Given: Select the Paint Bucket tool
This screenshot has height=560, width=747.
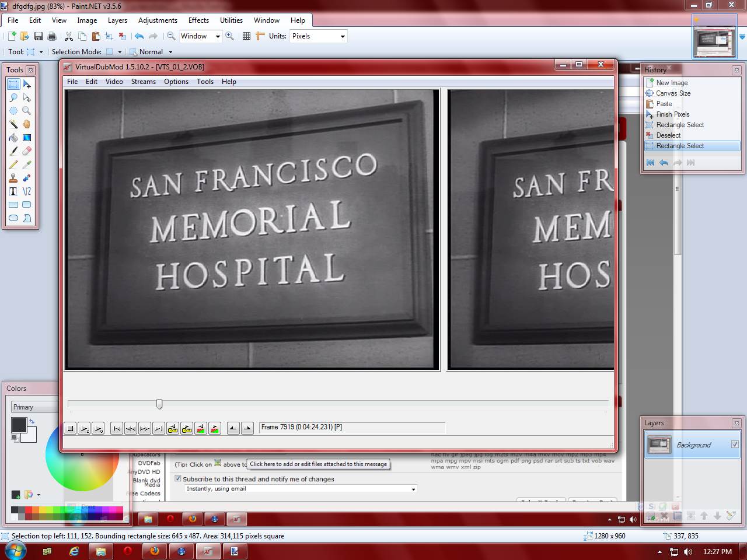Looking at the screenshot, I should [x=13, y=138].
